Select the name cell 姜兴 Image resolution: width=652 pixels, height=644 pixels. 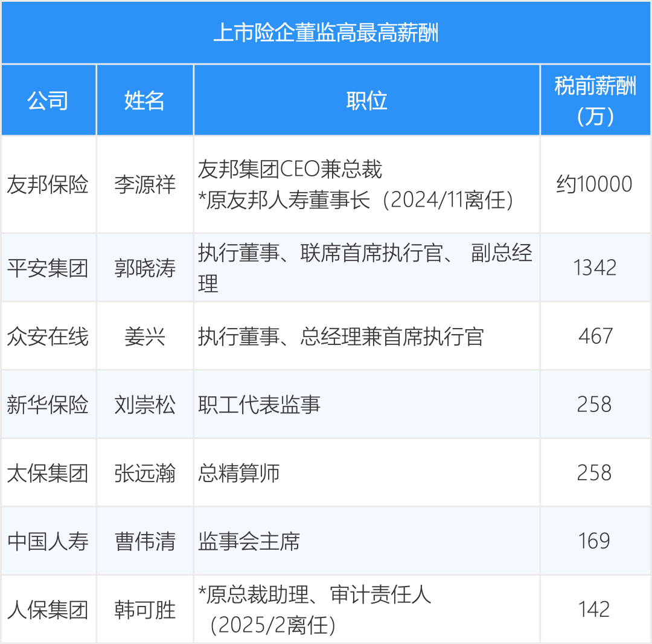tap(145, 336)
